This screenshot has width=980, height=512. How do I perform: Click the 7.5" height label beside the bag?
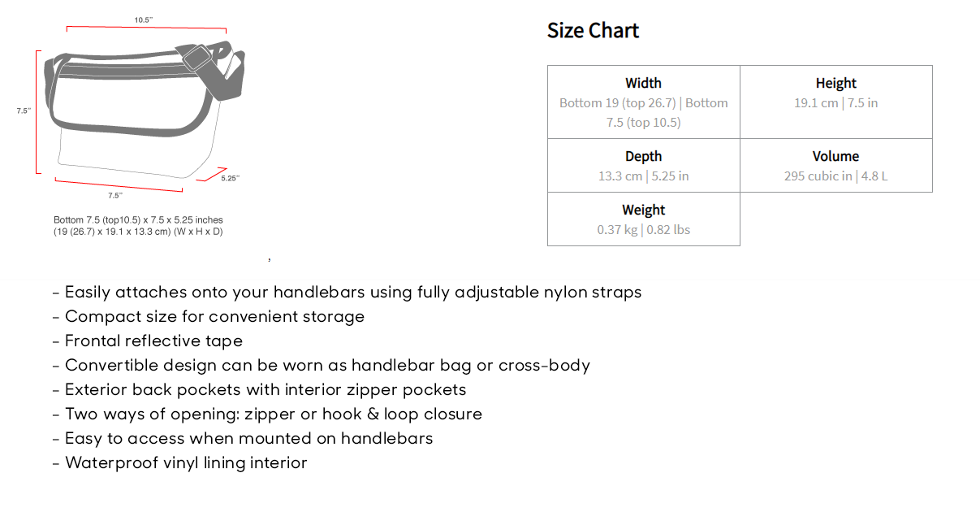24,111
